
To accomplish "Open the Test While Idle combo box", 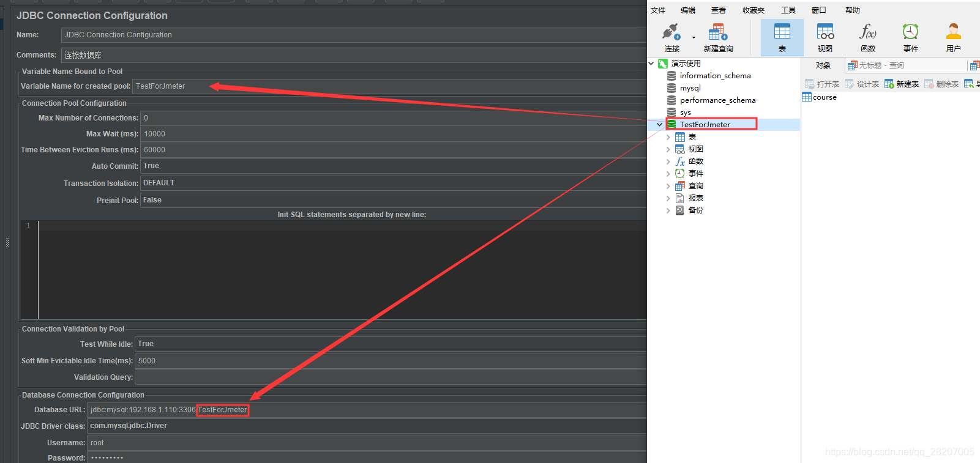I will pyautogui.click(x=391, y=344).
